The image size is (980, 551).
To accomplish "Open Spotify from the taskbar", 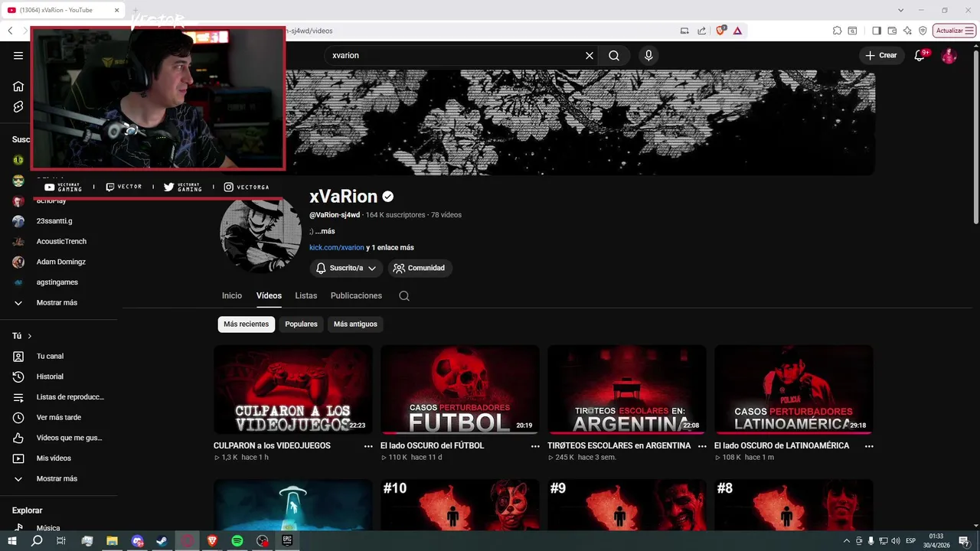I will pyautogui.click(x=237, y=541).
